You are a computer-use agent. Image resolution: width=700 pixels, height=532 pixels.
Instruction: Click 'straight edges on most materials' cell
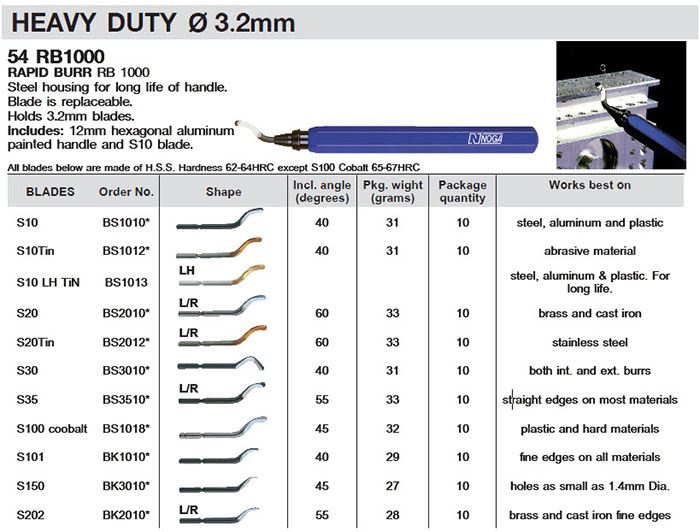[590, 399]
